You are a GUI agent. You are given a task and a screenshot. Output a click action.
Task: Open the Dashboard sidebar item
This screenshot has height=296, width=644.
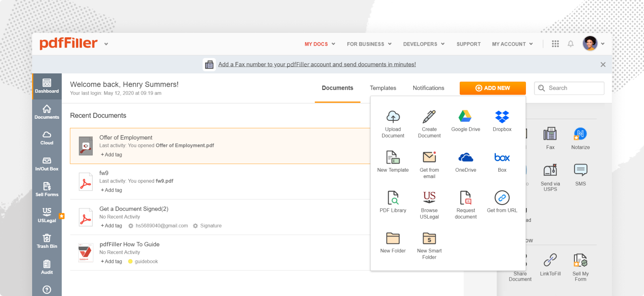47,86
